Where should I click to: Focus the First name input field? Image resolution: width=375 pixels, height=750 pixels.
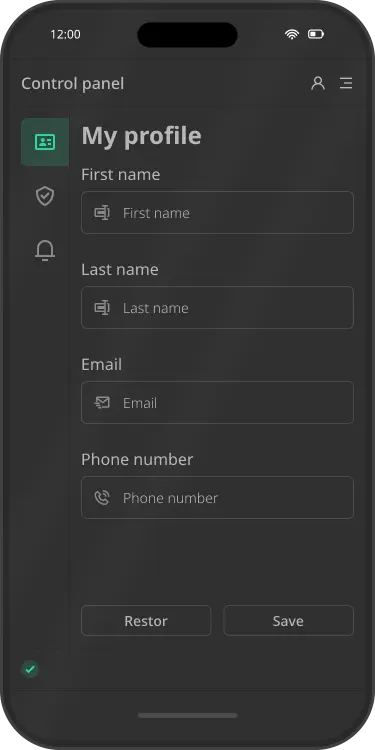point(218,212)
